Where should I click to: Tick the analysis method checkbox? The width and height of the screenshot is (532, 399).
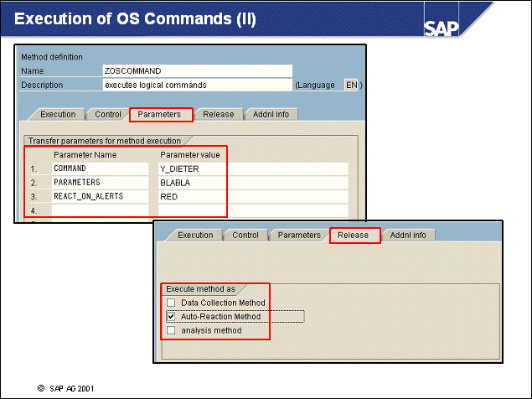(172, 331)
